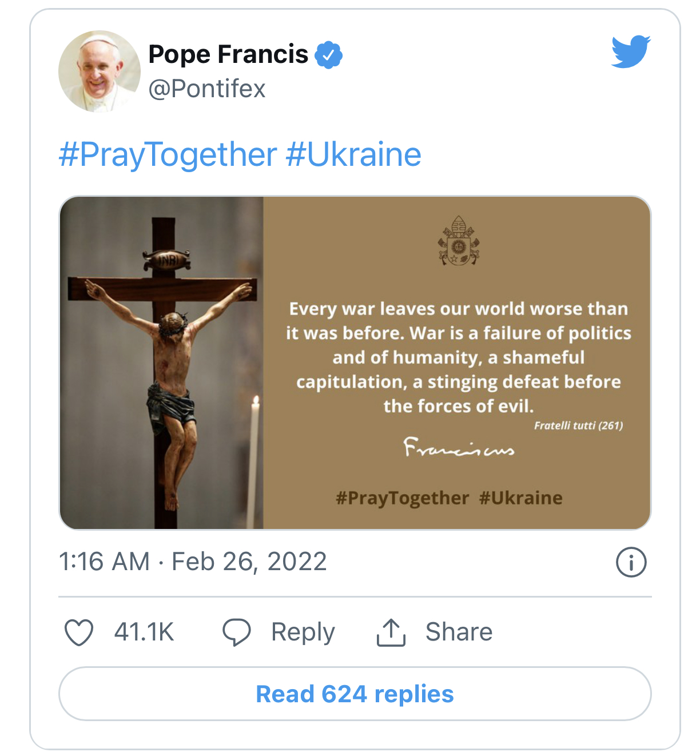Click the war quote text in the image
Image resolution: width=700 pixels, height=752 pixels.
(x=458, y=357)
